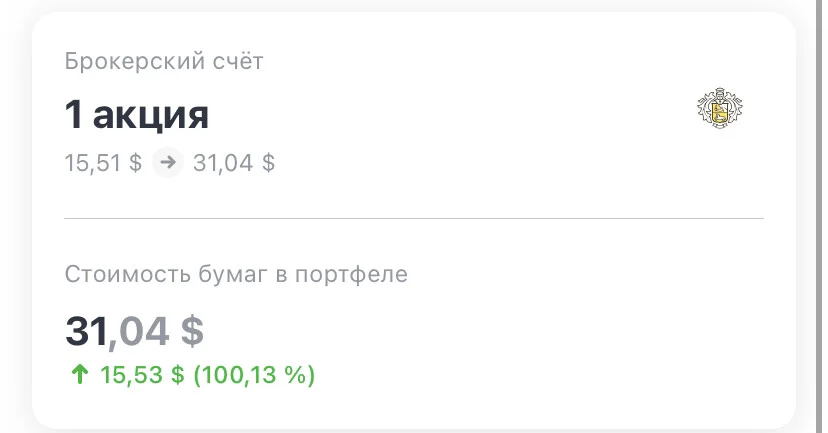Click the gray arrow between the two prices
Image resolution: width=828 pixels, height=433 pixels.
168,162
